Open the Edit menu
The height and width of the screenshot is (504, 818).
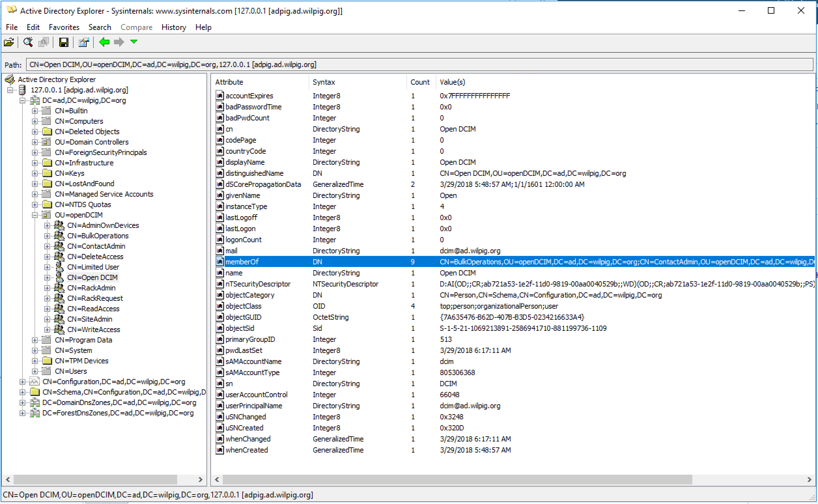[x=33, y=27]
